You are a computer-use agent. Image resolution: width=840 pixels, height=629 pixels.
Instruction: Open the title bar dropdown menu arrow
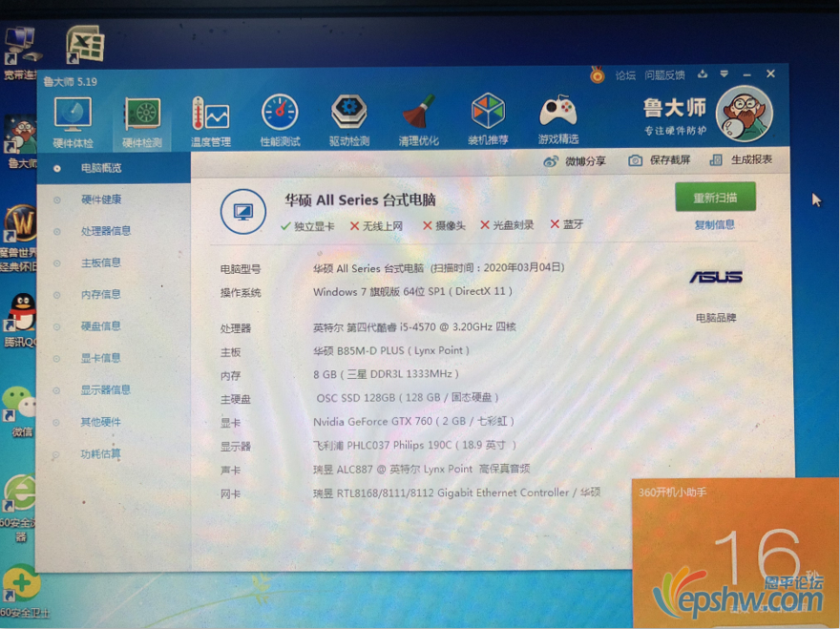click(x=724, y=73)
